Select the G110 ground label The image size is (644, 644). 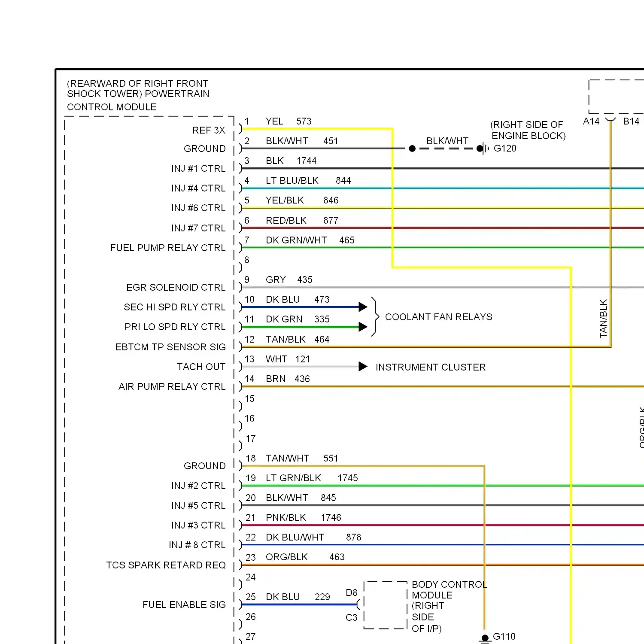point(504,637)
